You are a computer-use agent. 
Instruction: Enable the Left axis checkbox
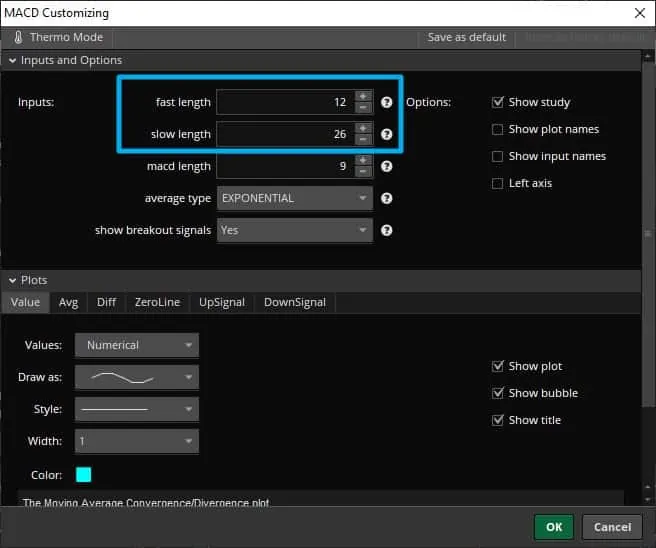point(497,183)
